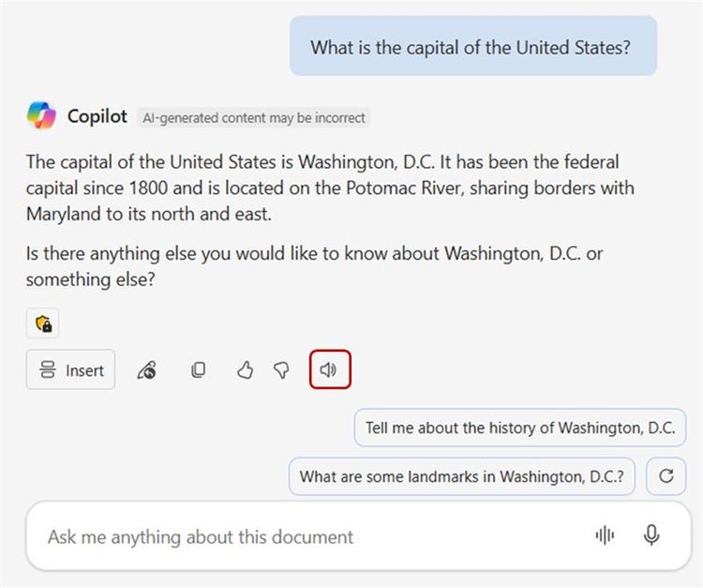Give the response a thumbs down
703x588 pixels.
coord(281,370)
